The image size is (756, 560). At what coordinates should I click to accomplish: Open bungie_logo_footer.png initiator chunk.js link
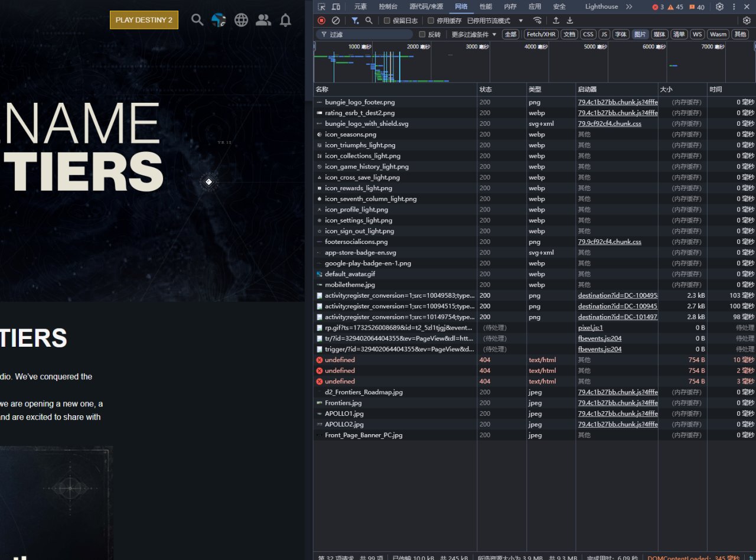pos(618,102)
